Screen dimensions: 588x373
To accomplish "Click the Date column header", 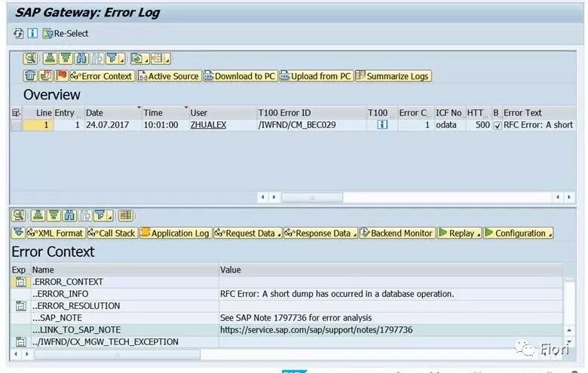I will click(112, 112).
